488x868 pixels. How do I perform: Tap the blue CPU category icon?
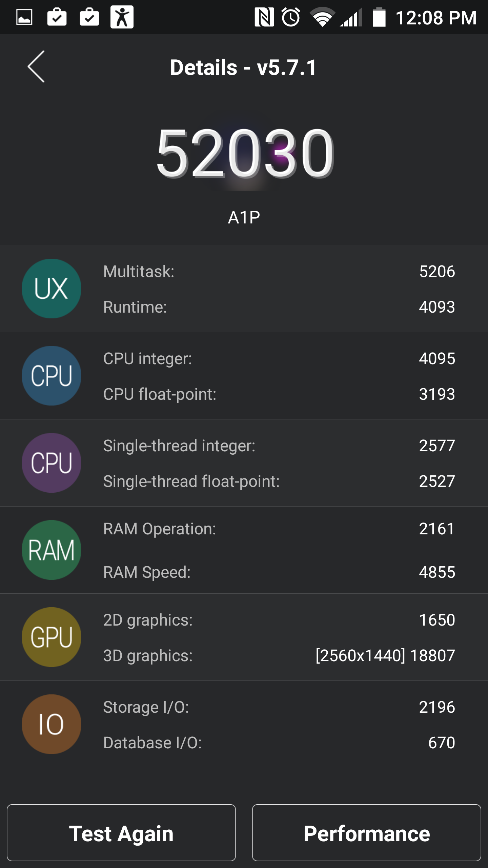[x=52, y=376]
